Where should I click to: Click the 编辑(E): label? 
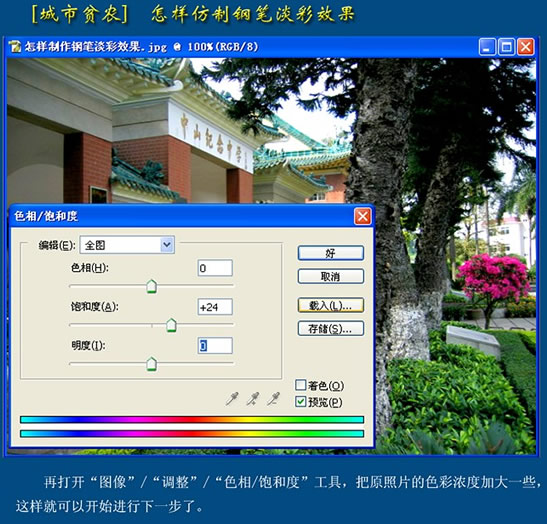(x=57, y=245)
